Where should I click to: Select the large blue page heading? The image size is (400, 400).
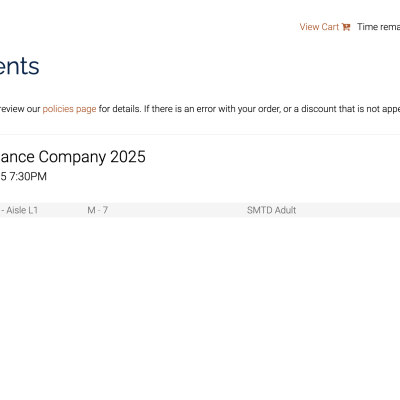19,66
